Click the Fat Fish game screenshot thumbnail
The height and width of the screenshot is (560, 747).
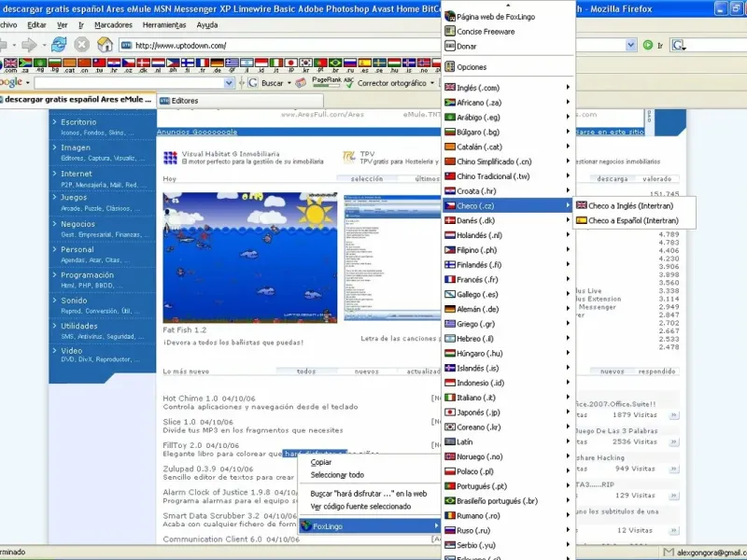click(250, 258)
